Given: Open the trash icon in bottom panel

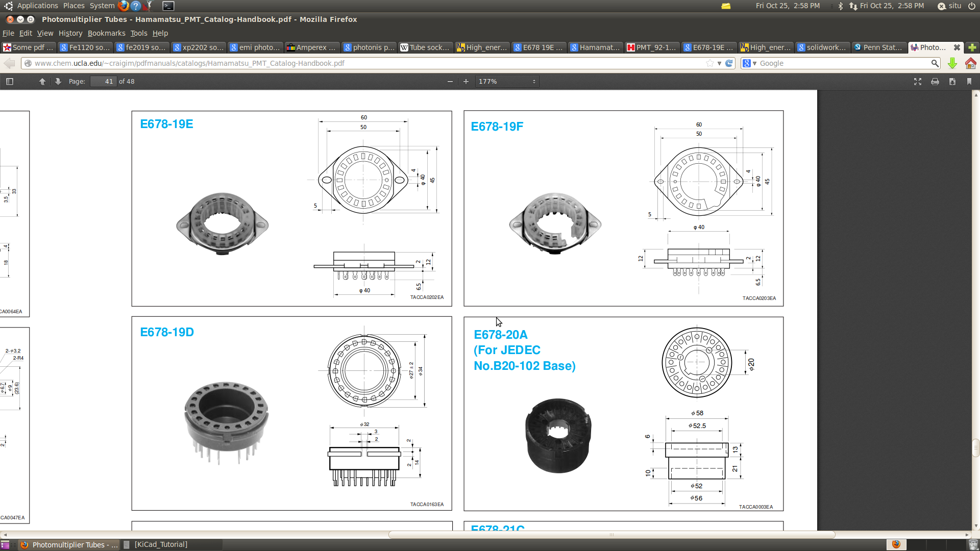Looking at the screenshot, I should [973, 545].
